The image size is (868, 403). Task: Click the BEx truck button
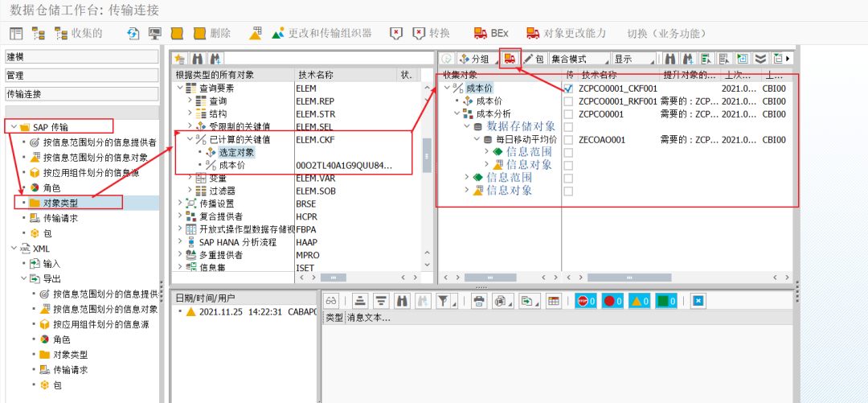pos(490,33)
